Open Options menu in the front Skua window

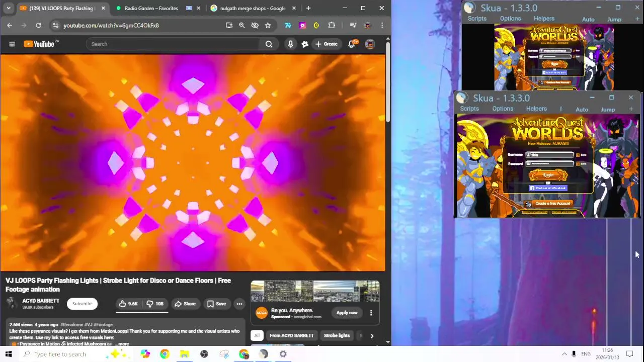pyautogui.click(x=503, y=109)
